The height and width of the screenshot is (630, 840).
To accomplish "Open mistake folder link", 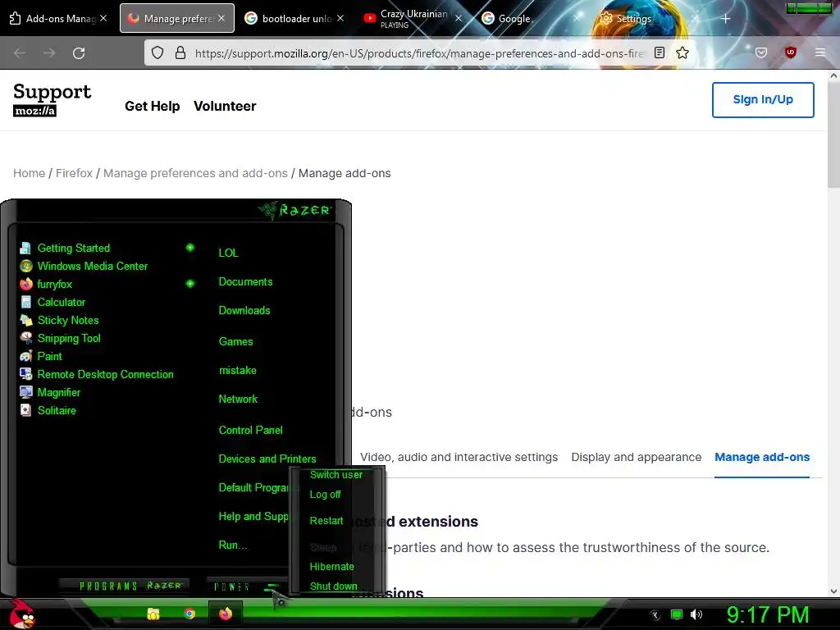I will pos(237,370).
